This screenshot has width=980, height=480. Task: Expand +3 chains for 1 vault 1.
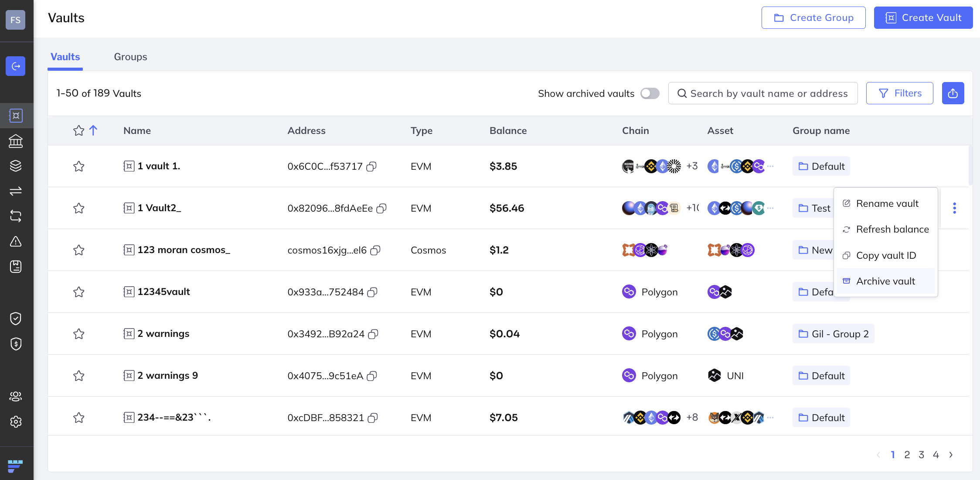pyautogui.click(x=692, y=166)
